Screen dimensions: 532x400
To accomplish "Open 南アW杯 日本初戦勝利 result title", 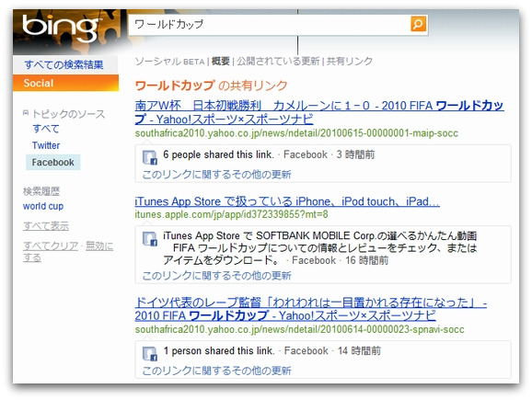I will pyautogui.click(x=319, y=112).
